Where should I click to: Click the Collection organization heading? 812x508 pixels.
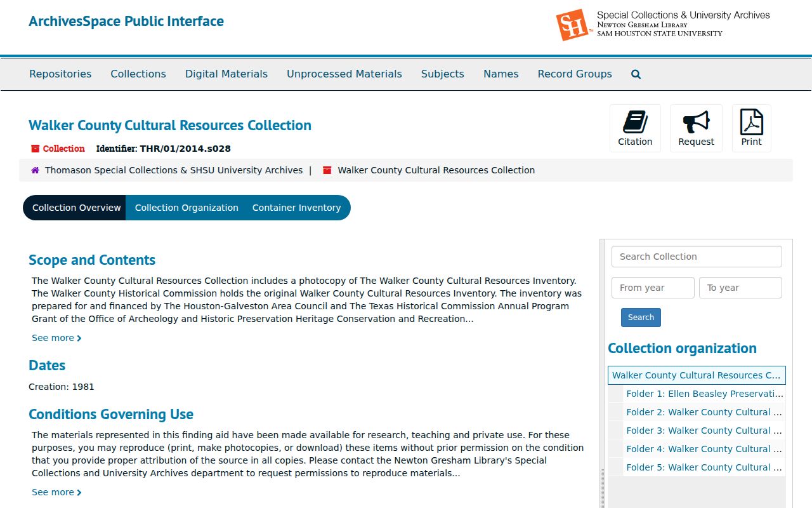click(682, 348)
